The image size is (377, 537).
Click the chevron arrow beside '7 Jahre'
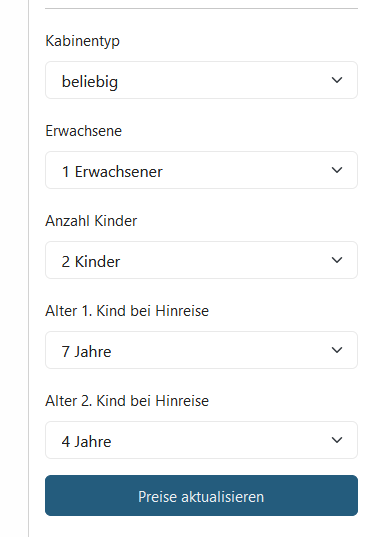(337, 350)
